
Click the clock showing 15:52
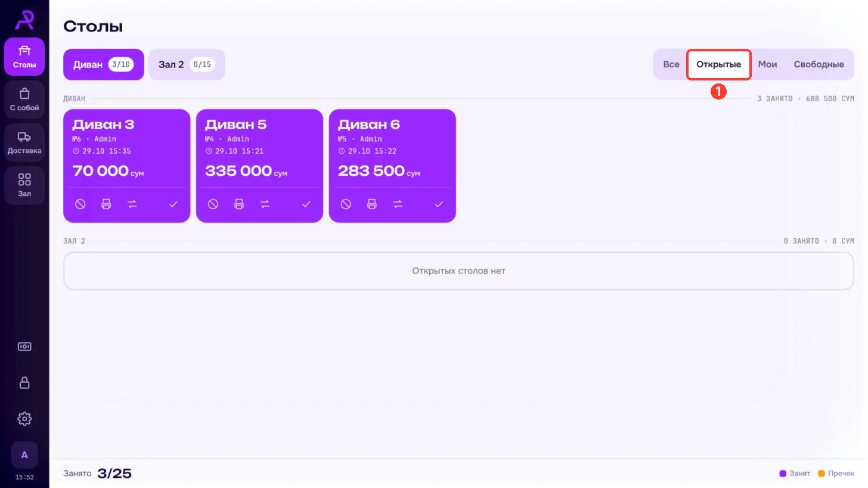point(24,477)
